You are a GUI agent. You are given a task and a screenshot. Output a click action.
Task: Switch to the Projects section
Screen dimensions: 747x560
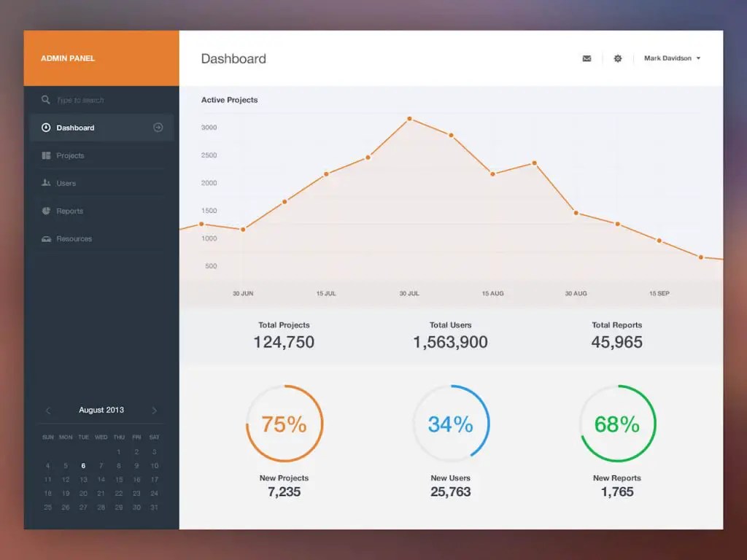(71, 155)
